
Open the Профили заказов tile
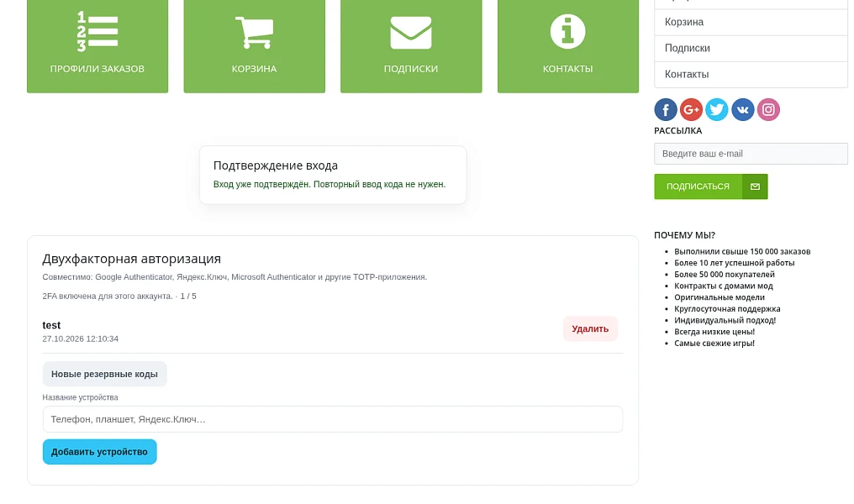click(98, 46)
